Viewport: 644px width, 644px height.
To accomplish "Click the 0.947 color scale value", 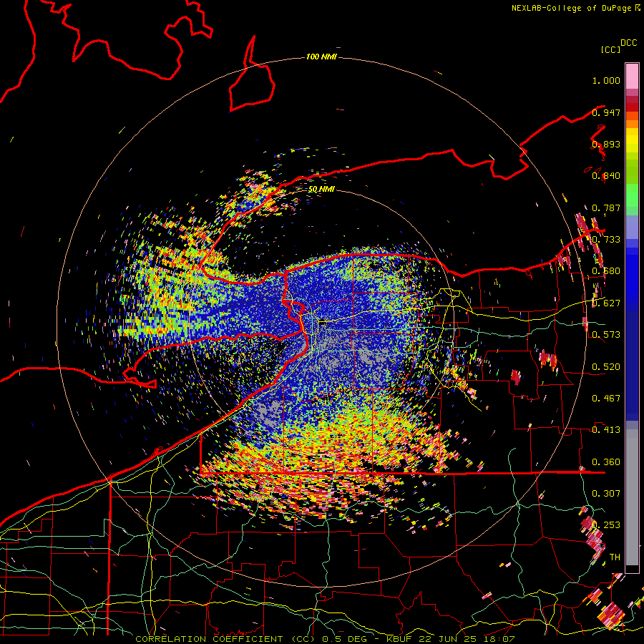I will pos(606,112).
